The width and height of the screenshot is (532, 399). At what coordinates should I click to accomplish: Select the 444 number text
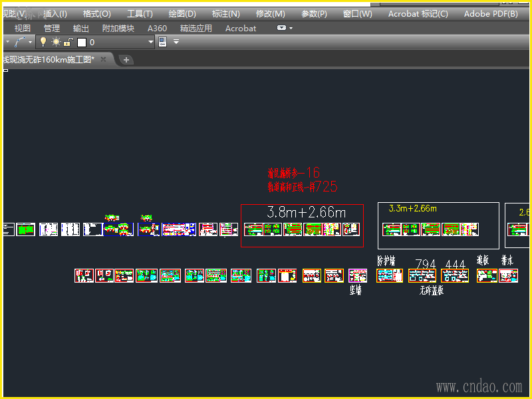[455, 264]
